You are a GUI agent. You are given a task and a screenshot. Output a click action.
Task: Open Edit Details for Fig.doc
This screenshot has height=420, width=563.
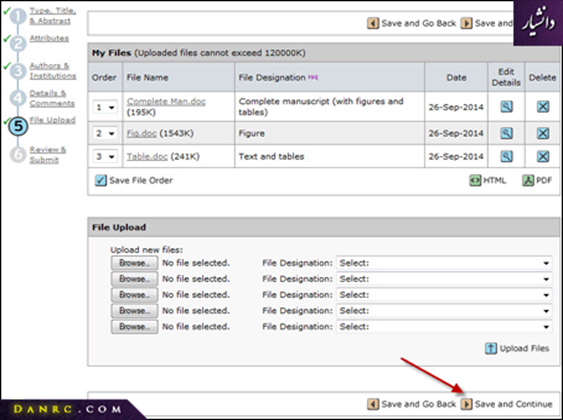pyautogui.click(x=506, y=133)
